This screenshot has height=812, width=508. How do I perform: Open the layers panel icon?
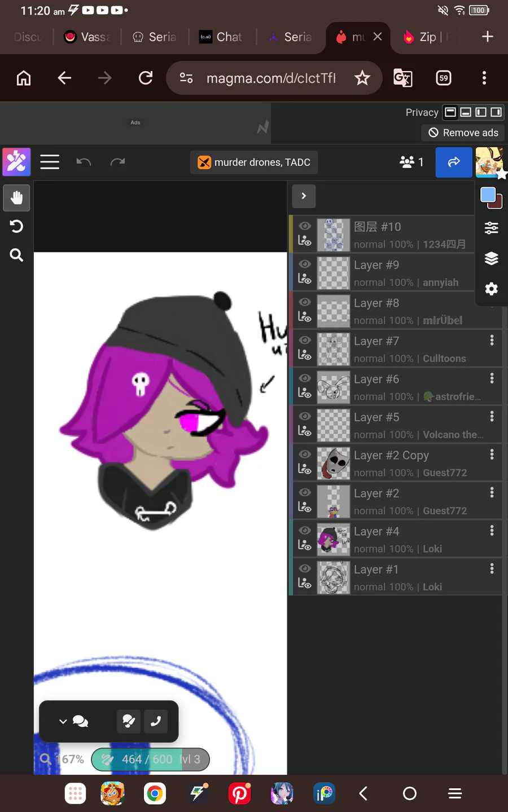tap(492, 258)
